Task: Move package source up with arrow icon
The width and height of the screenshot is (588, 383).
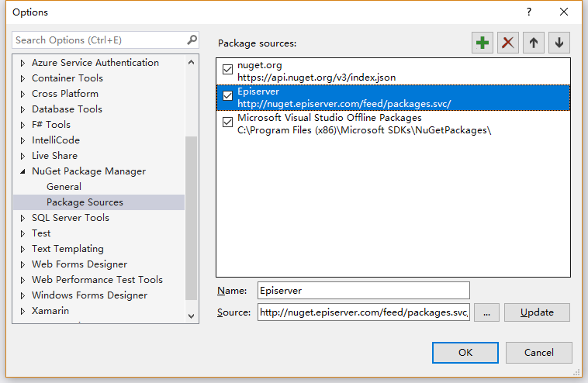Action: (533, 43)
